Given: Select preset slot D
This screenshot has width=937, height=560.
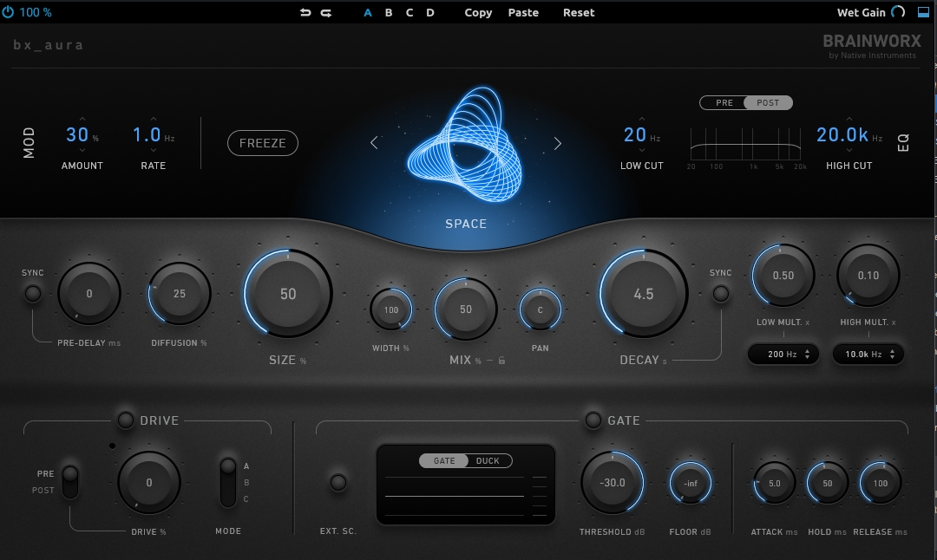Looking at the screenshot, I should (430, 12).
